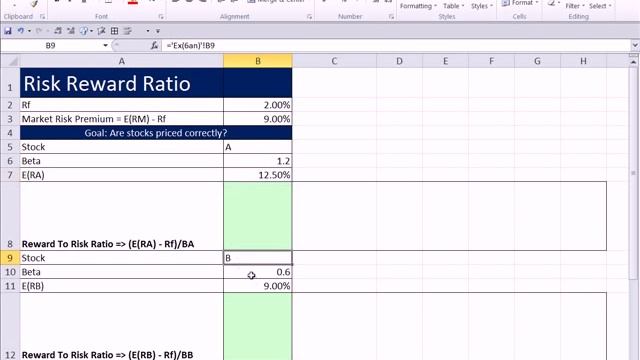Image resolution: width=640 pixels, height=360 pixels.
Task: Open the Customize Quick Access Toolbar arrow
Action: tap(158, 31)
